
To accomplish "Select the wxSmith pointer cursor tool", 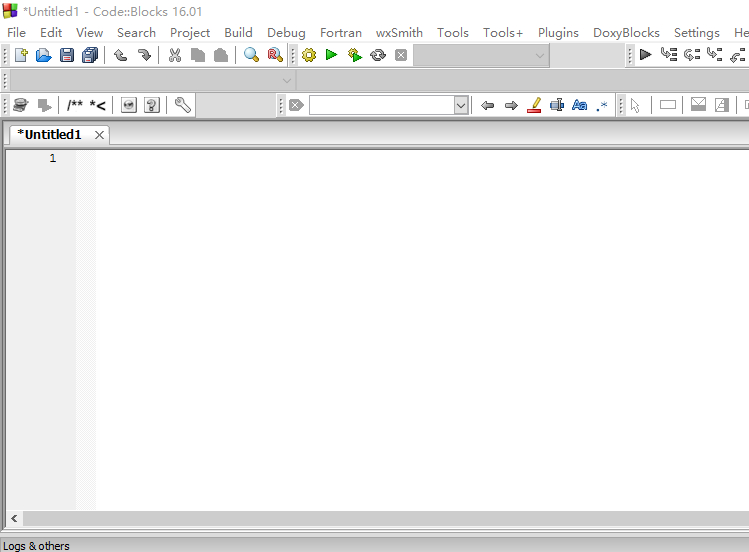I will click(635, 105).
